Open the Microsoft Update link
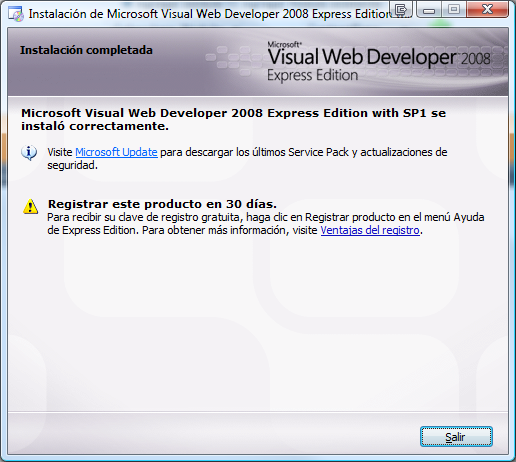 click(116, 152)
